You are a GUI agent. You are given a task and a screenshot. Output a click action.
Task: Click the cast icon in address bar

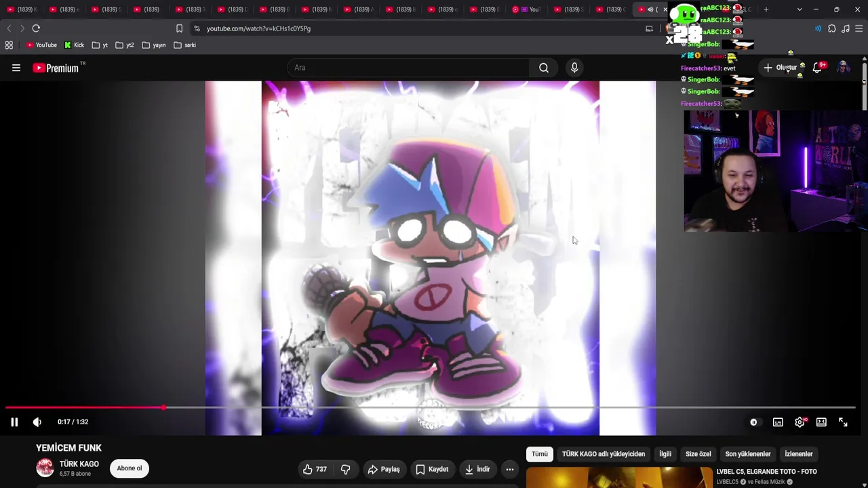click(649, 28)
